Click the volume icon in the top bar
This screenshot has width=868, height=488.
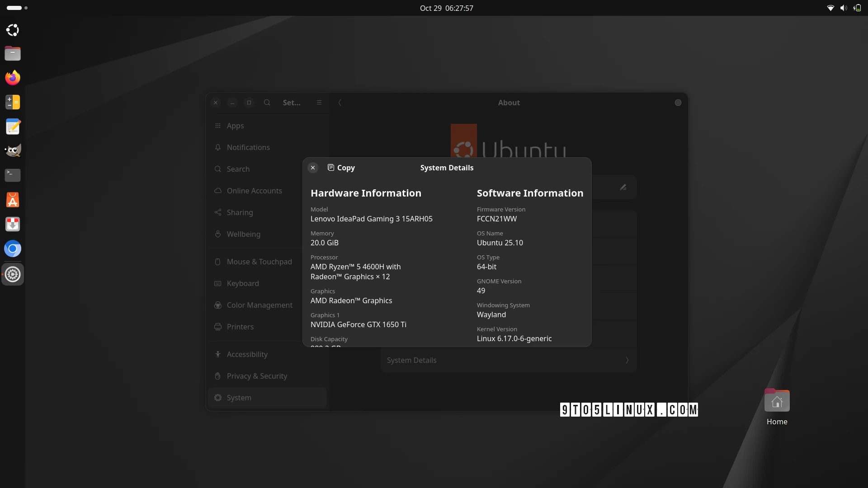(x=843, y=8)
